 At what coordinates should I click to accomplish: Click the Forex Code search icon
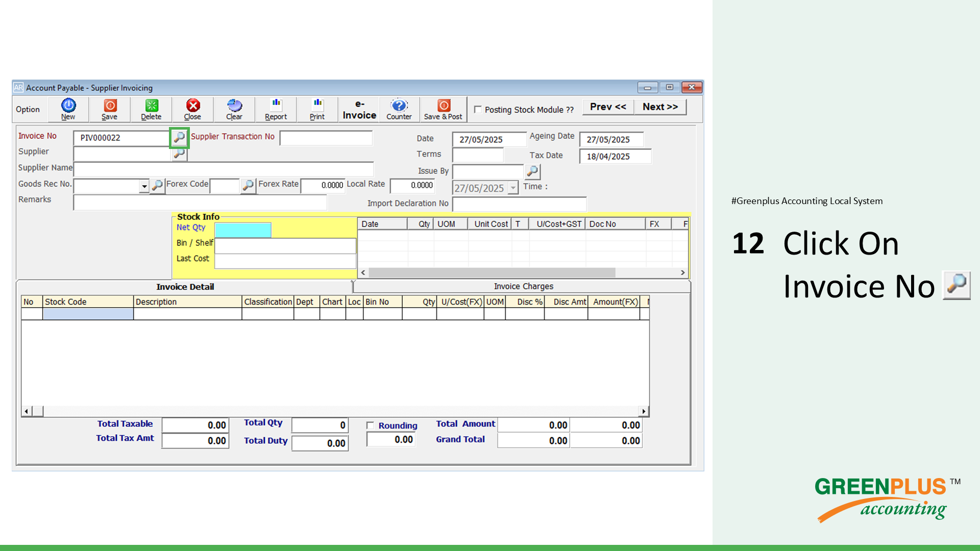point(248,185)
